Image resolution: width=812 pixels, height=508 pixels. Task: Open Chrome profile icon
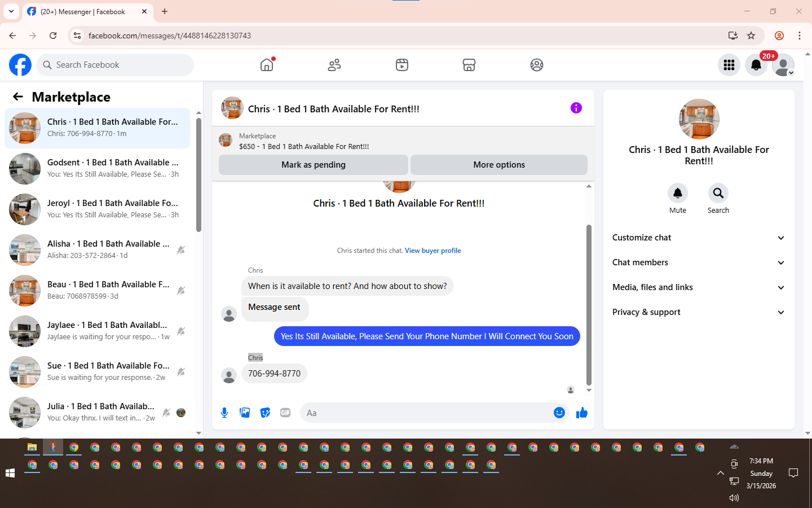click(x=779, y=36)
